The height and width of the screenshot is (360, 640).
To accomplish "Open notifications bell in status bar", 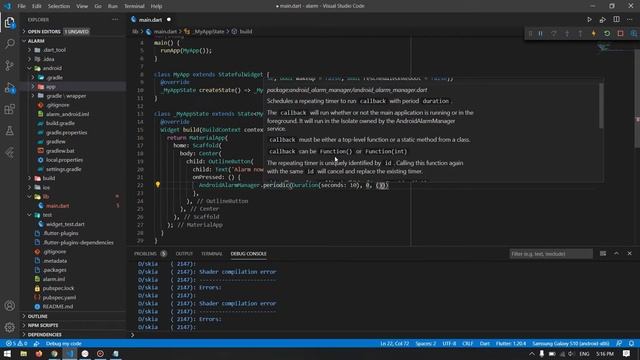I will pos(631,343).
